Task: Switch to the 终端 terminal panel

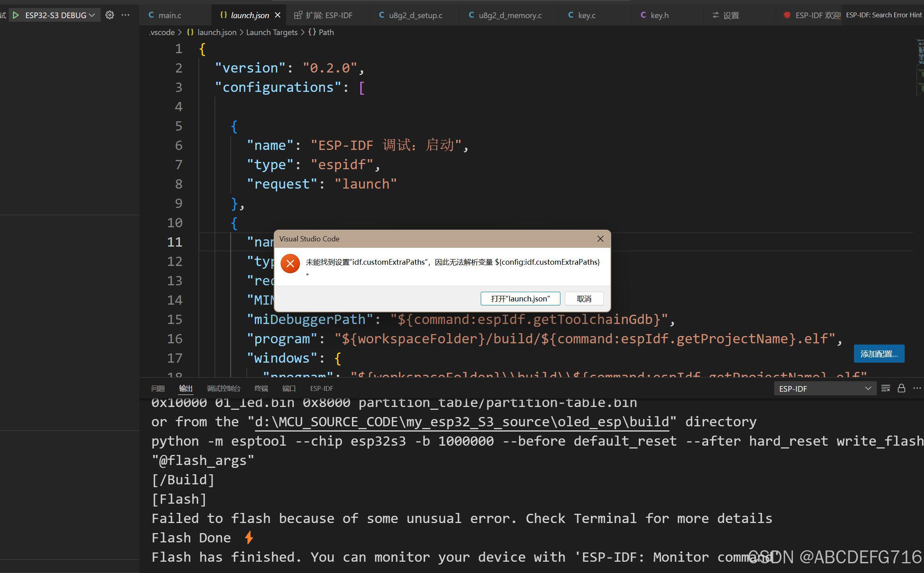Action: [261, 388]
